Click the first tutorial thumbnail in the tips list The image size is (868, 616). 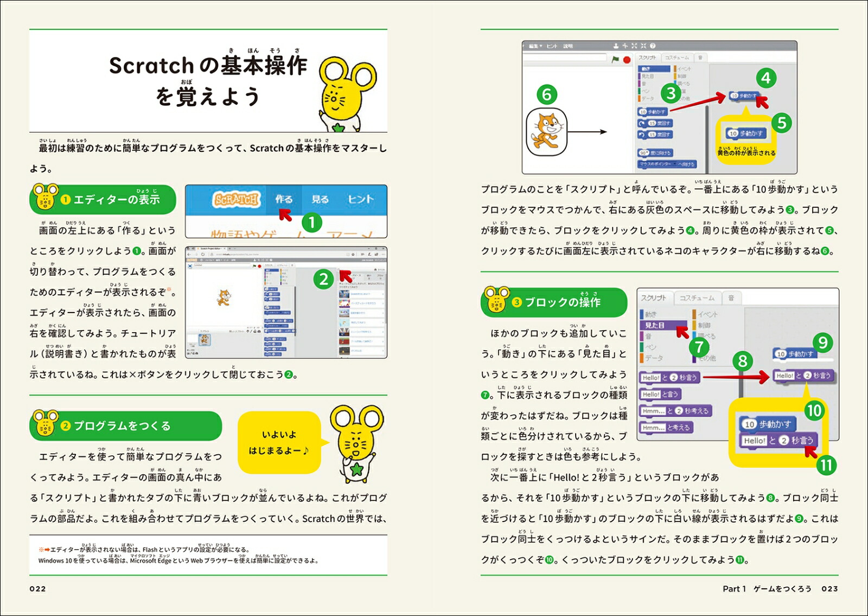click(x=344, y=294)
